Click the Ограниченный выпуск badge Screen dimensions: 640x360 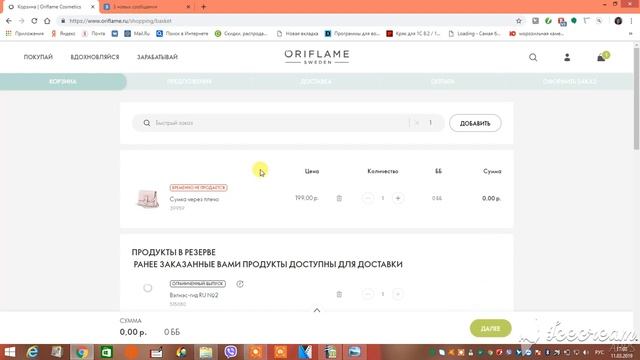pos(198,284)
